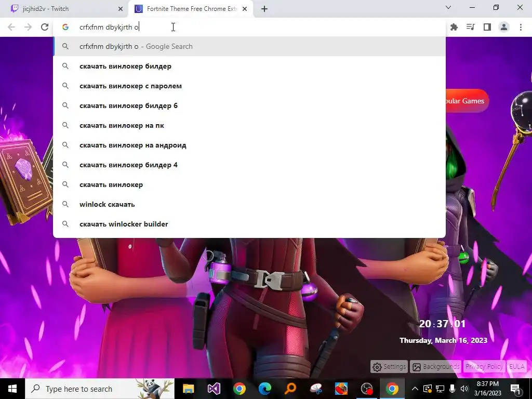
Task: Open the Privacy Policy link
Action: coord(484,367)
